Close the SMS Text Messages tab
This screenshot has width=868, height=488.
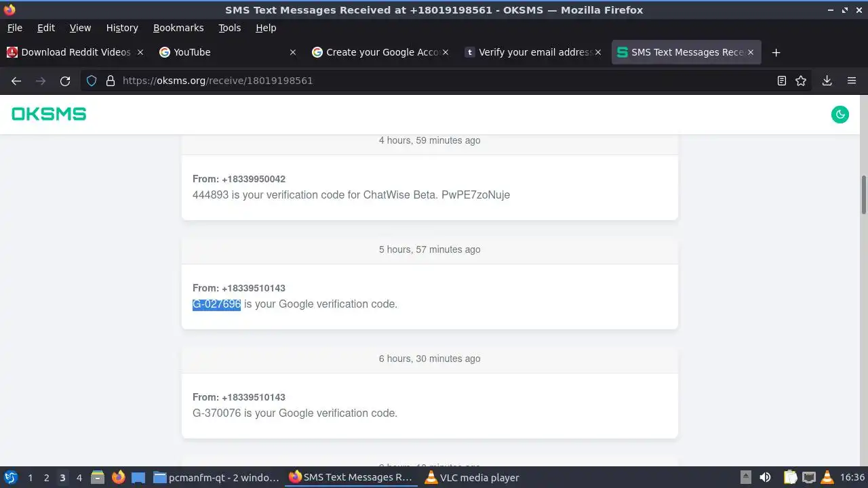pyautogui.click(x=751, y=52)
